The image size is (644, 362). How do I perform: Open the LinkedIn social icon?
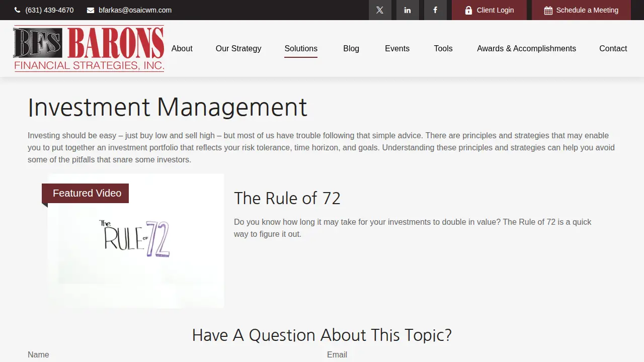(408, 10)
